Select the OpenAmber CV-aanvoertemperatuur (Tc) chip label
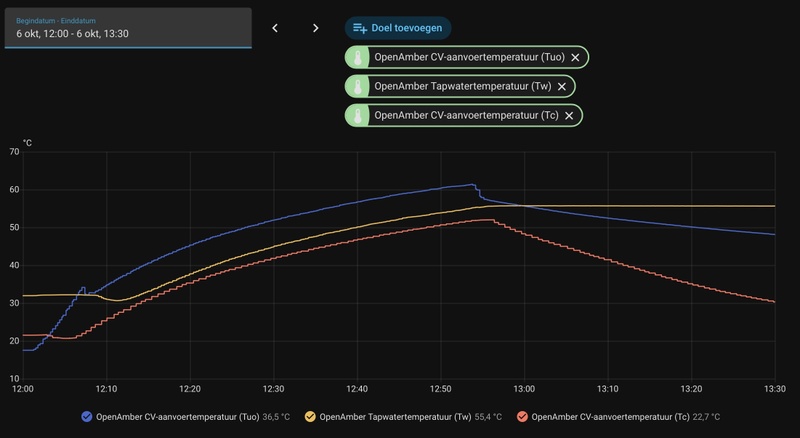The image size is (800, 438). click(466, 115)
